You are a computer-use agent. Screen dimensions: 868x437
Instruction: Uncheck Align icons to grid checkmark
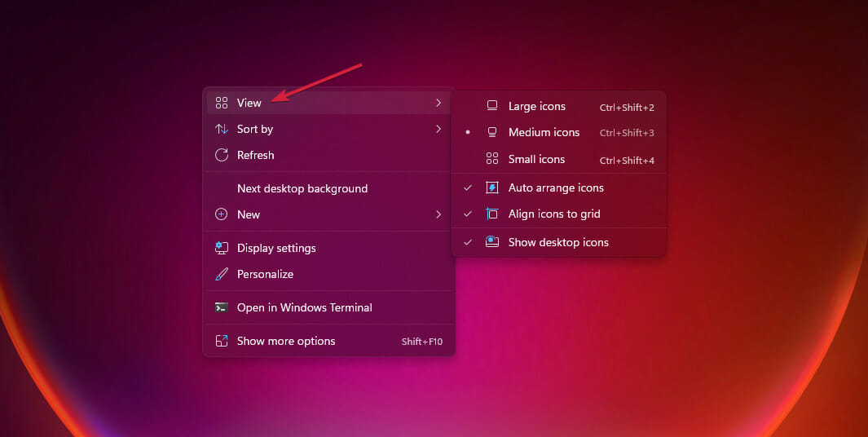coord(468,214)
